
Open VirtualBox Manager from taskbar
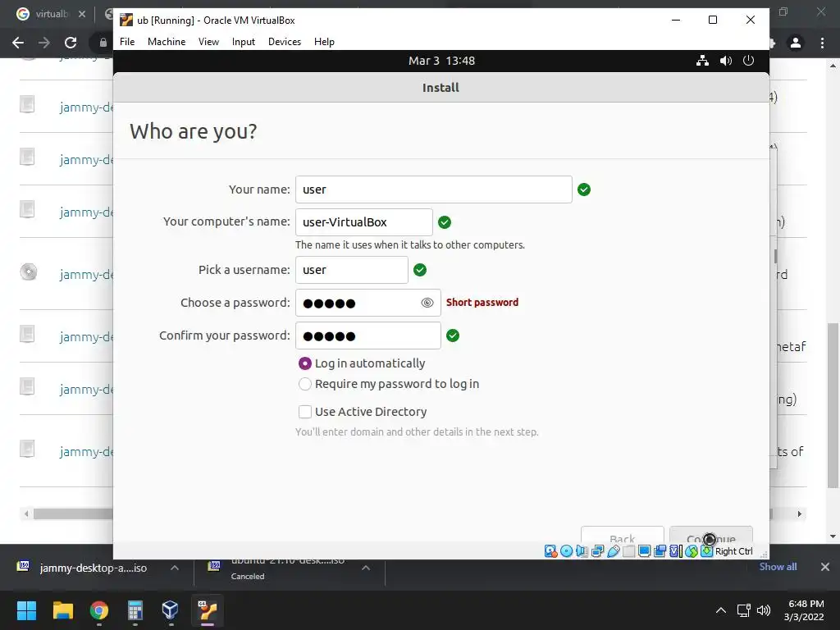click(171, 610)
